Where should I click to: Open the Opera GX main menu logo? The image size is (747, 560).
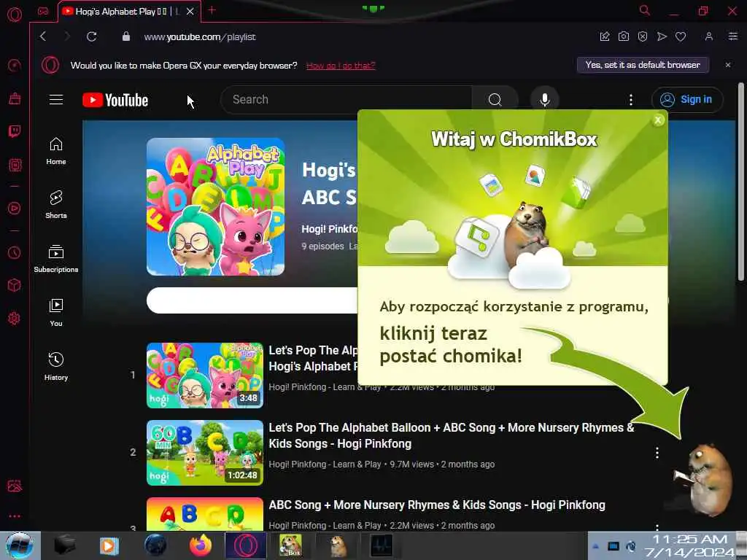coord(15,15)
